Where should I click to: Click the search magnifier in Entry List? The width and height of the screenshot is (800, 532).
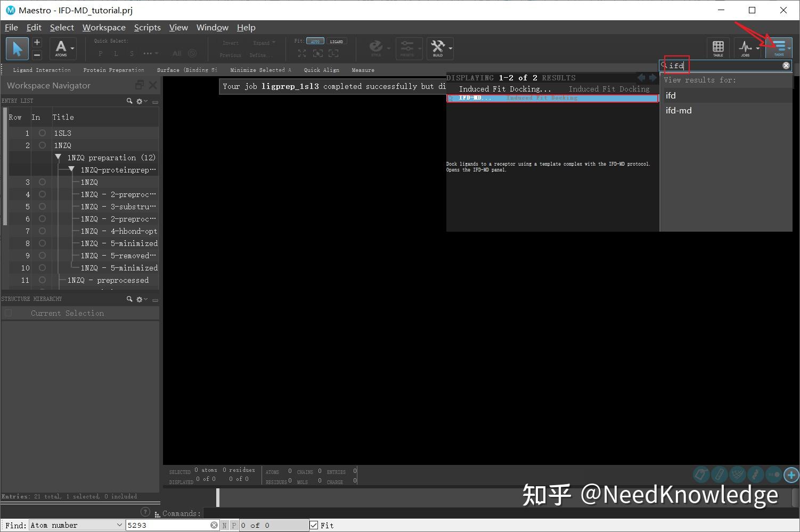[129, 101]
